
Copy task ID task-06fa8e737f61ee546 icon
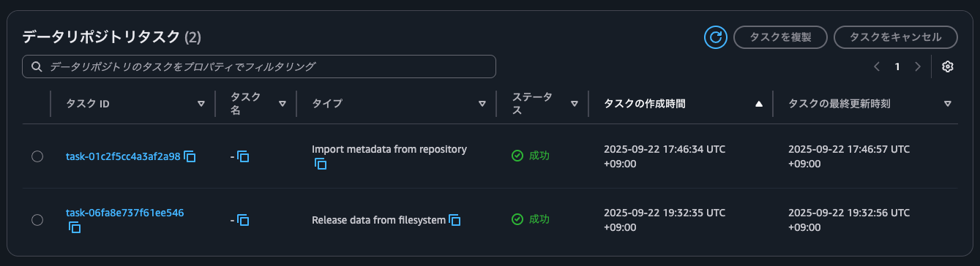pos(74,227)
